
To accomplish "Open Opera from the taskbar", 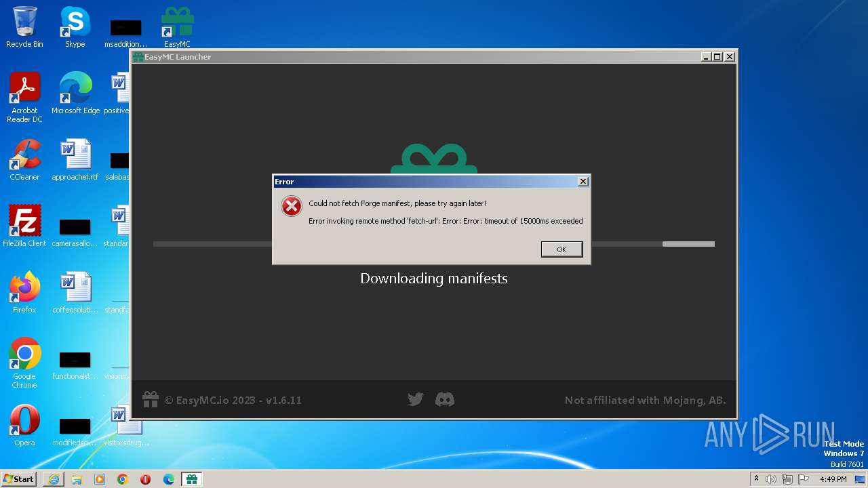I will pyautogui.click(x=146, y=479).
